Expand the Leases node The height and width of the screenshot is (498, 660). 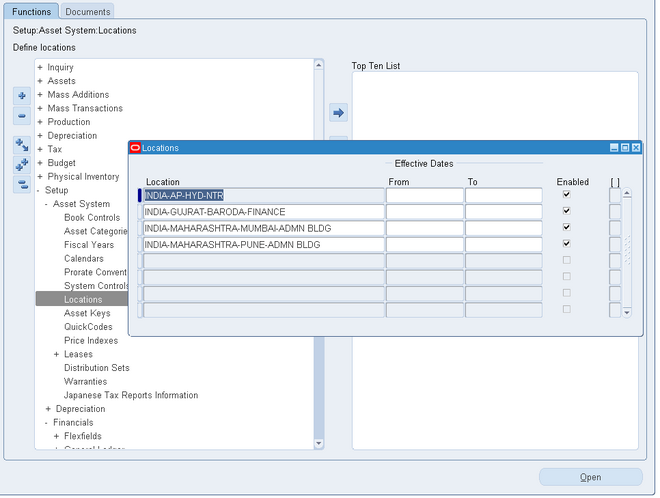coord(56,354)
